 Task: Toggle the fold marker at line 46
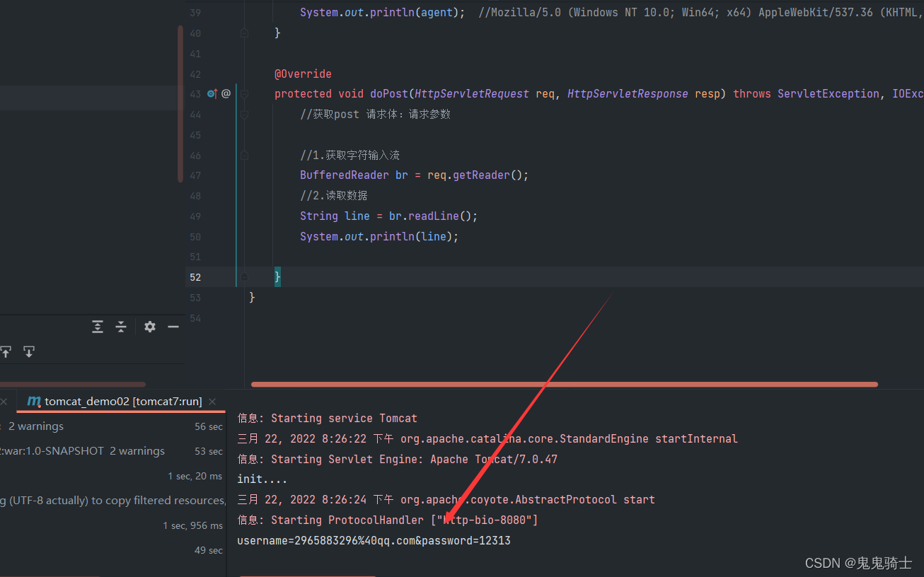point(244,155)
